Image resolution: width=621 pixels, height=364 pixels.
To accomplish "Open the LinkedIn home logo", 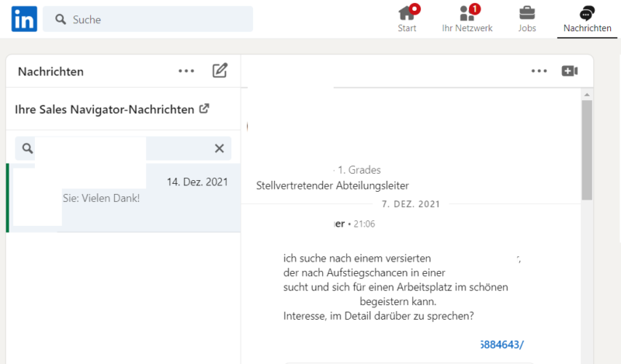I will (x=24, y=19).
